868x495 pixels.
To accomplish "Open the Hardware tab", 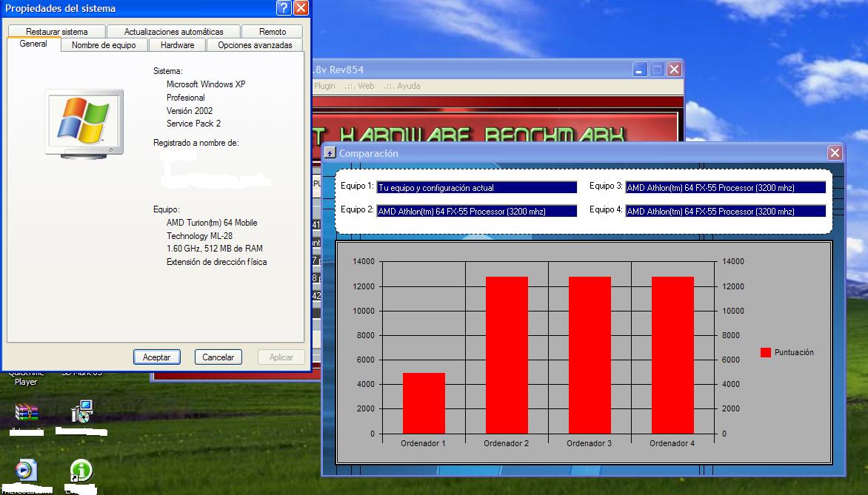I will coord(177,45).
